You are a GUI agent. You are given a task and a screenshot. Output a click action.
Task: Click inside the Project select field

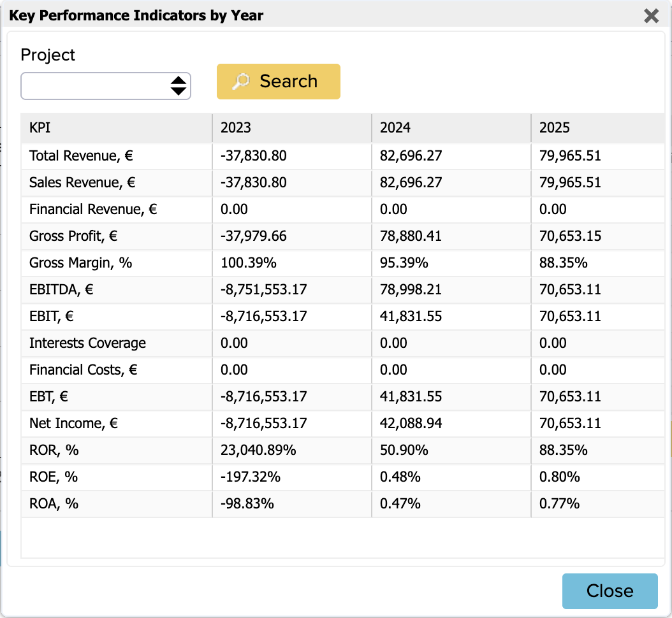[106, 86]
